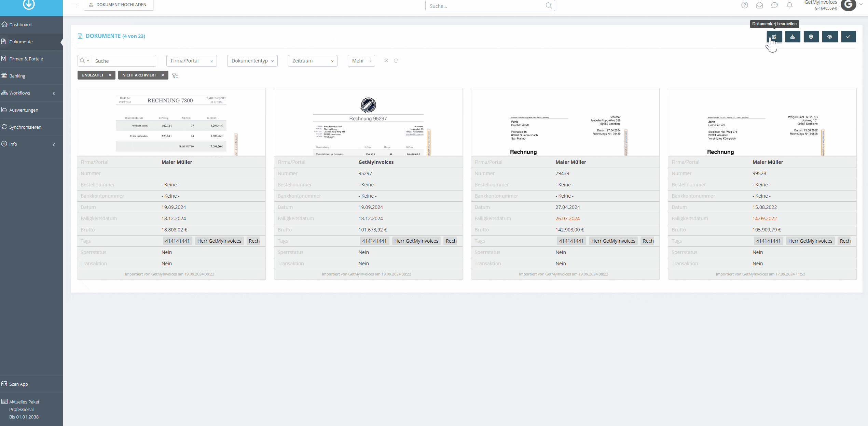Reset filters with the X icon
Screen dimensions: 868x426
click(x=386, y=61)
